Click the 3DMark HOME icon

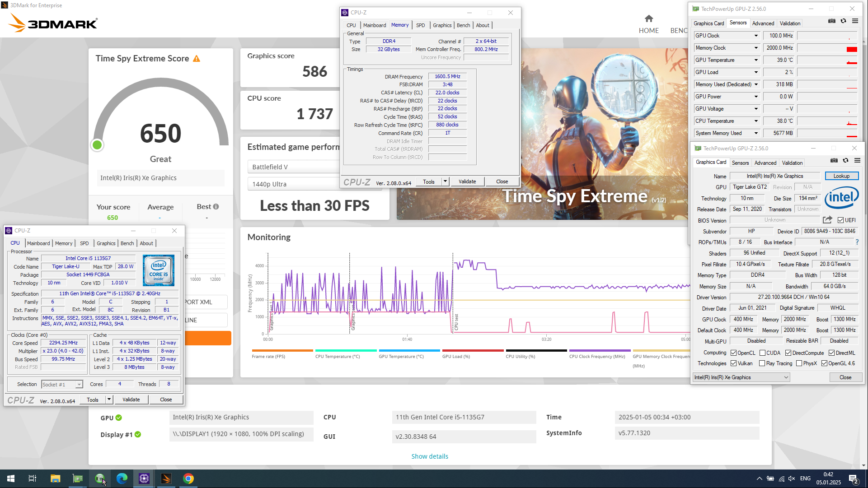(648, 19)
